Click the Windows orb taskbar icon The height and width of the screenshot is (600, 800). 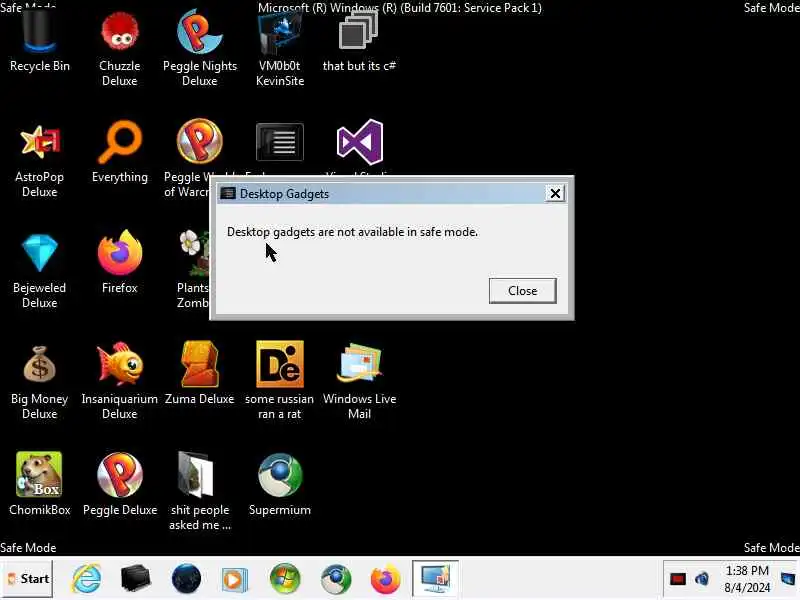(x=285, y=579)
